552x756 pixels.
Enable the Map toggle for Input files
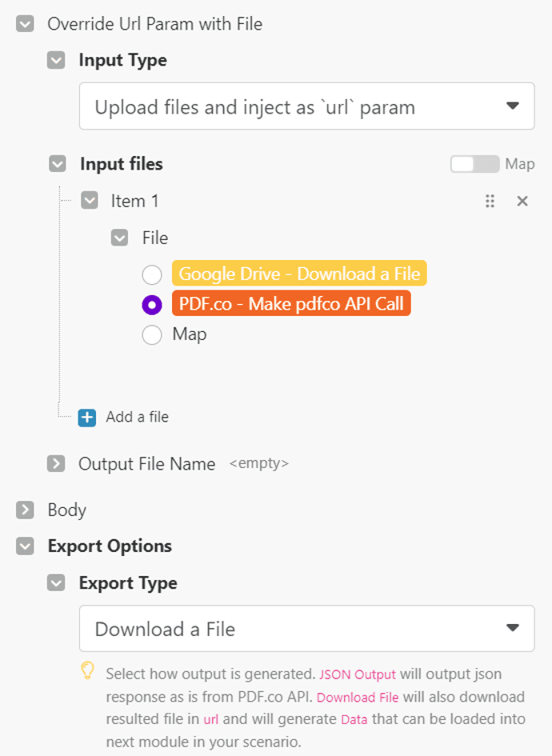coord(474,163)
